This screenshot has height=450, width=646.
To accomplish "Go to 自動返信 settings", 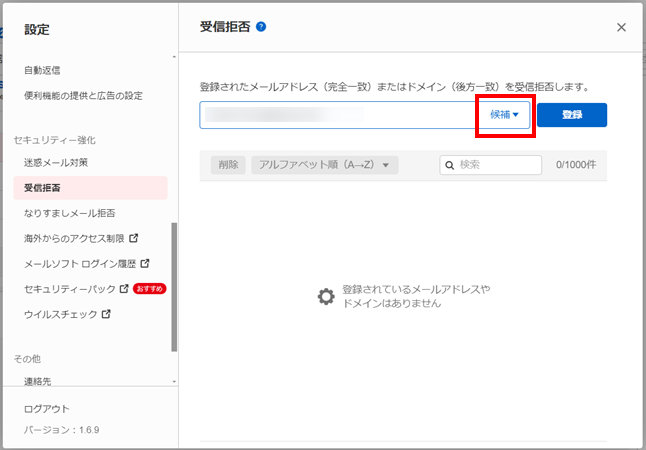I will (x=42, y=71).
